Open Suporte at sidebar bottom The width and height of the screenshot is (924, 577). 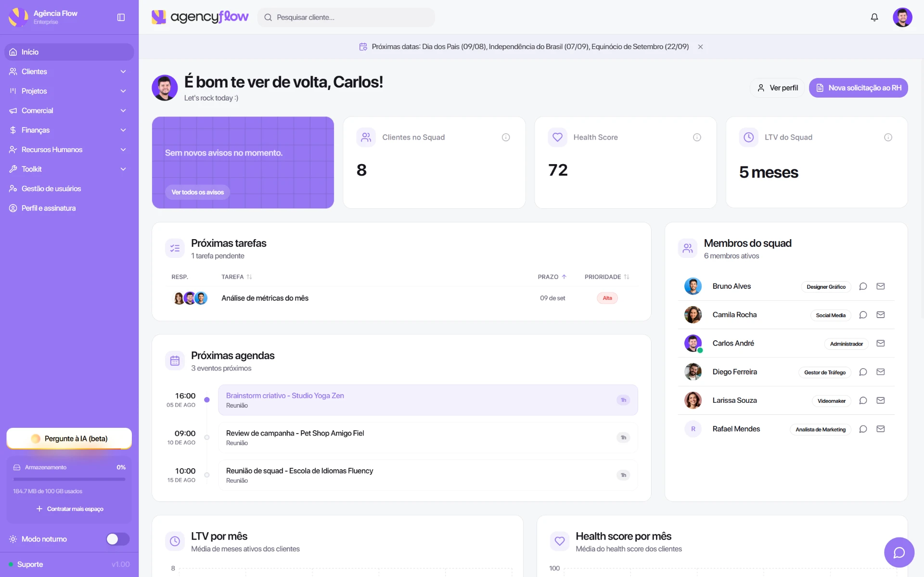point(30,564)
